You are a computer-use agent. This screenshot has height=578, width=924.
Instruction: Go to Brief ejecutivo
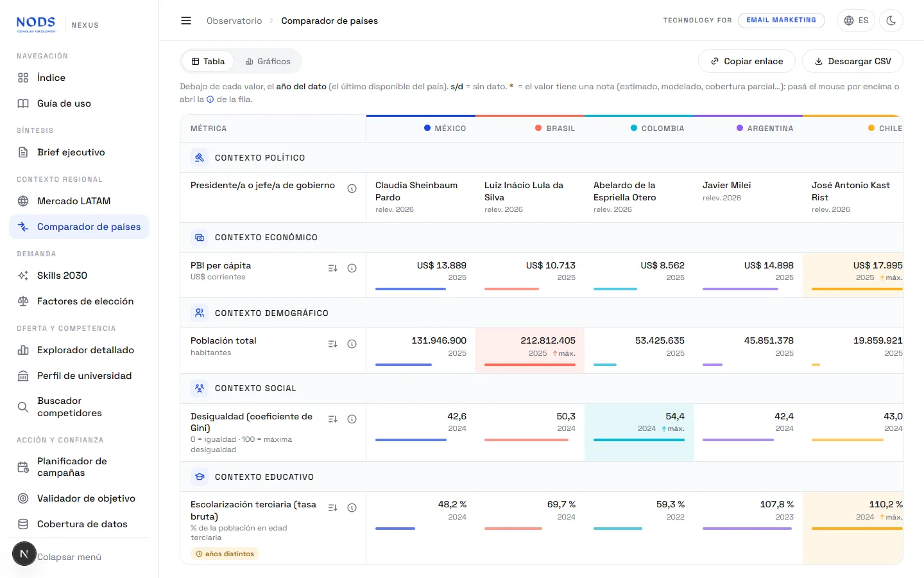click(x=80, y=152)
